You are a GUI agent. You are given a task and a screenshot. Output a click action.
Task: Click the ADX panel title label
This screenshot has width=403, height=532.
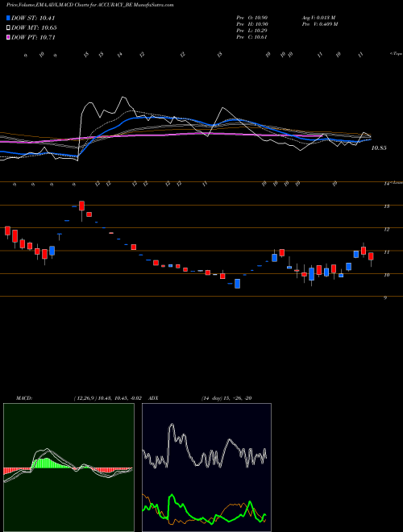pos(153,398)
